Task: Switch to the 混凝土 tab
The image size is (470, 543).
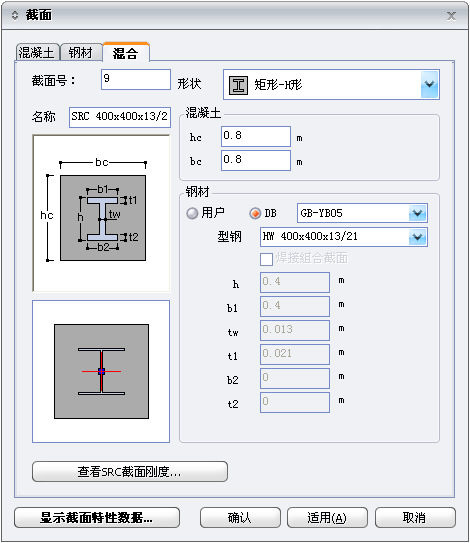Action: [37, 53]
